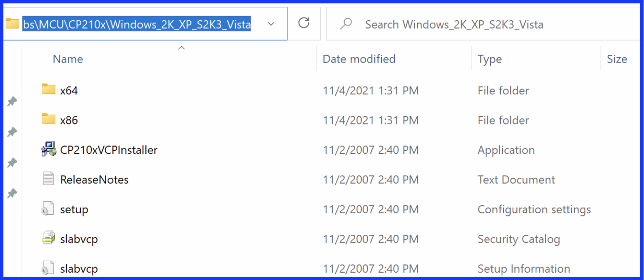The height and width of the screenshot is (280, 644).
Task: Click the Refresh button beside the address bar
Action: 304,23
